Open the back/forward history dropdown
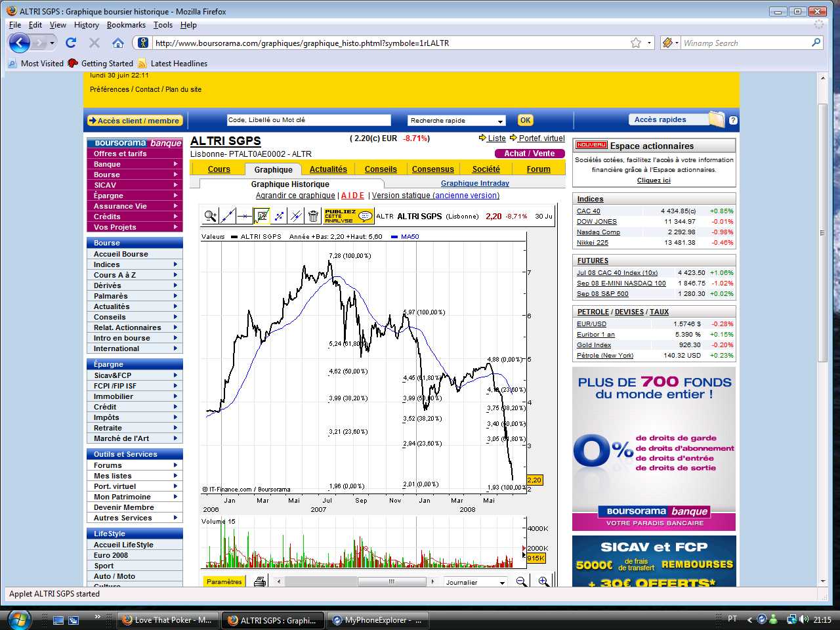Image resolution: width=840 pixels, height=630 pixels. point(52,43)
